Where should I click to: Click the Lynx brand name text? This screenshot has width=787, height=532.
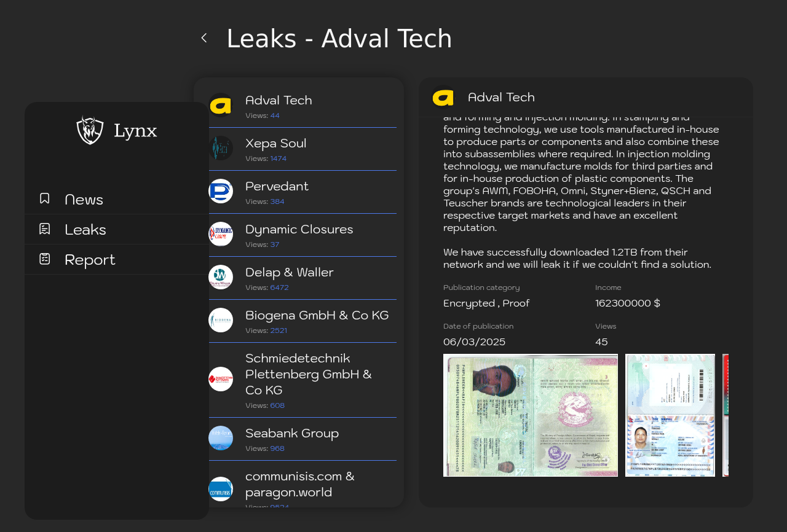[135, 130]
